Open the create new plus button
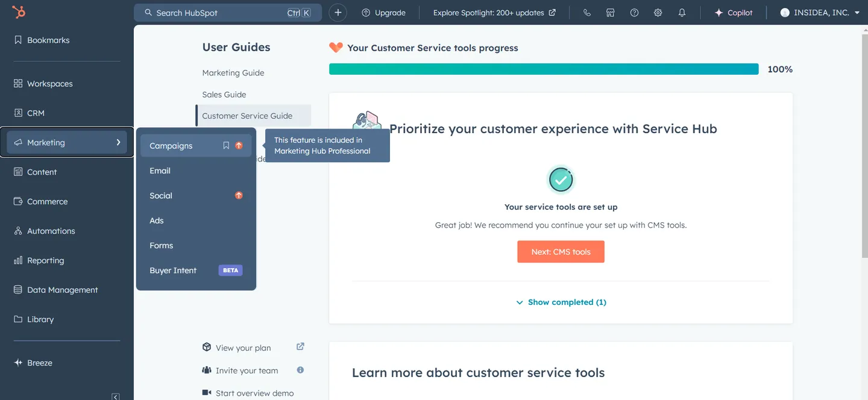868x400 pixels. 338,13
